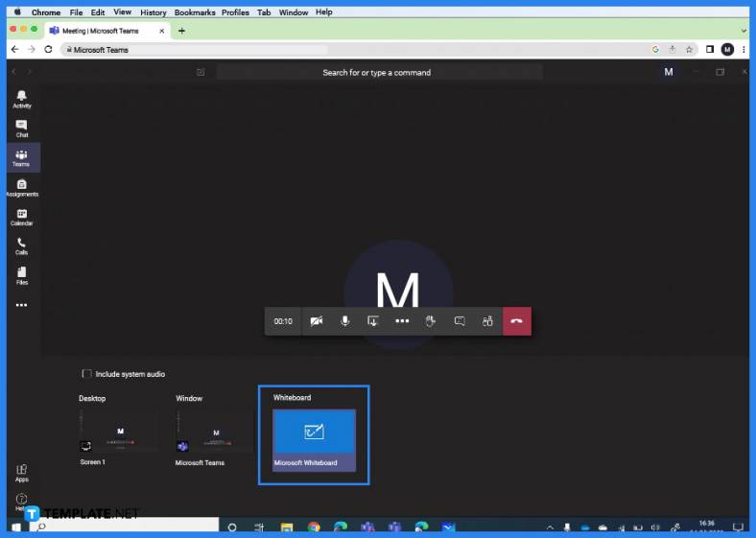Open File Explorer from Windows taskbar
The width and height of the screenshot is (756, 538).
[287, 527]
